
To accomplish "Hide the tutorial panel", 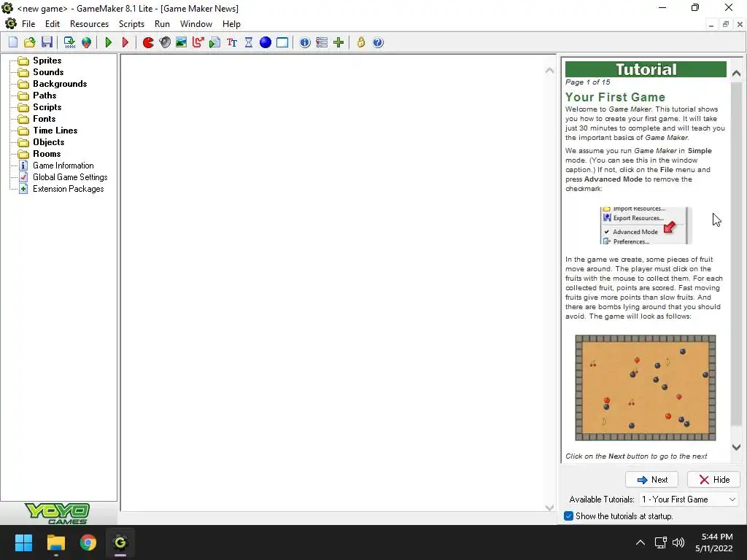I will tap(713, 480).
